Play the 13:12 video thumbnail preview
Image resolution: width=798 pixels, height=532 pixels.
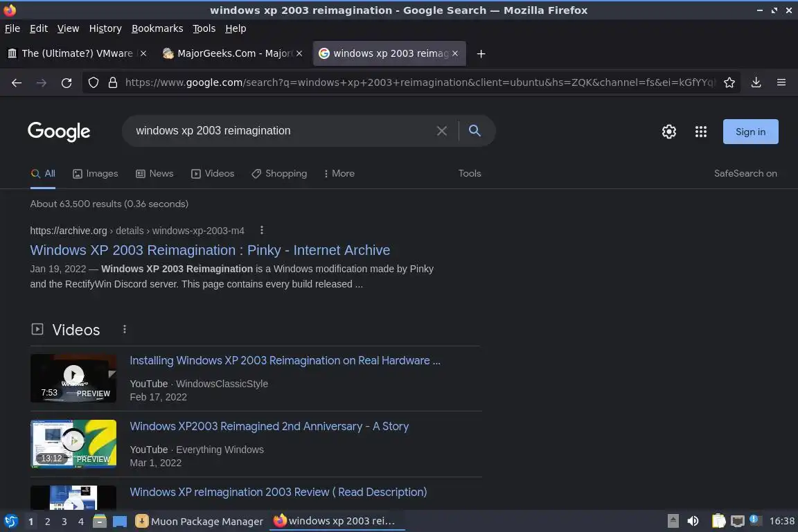point(73,444)
